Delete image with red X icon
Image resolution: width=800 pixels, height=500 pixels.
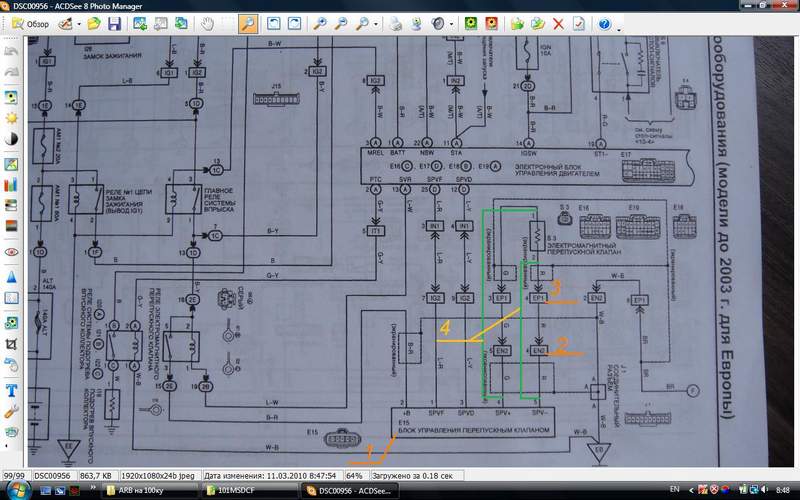coord(559,24)
